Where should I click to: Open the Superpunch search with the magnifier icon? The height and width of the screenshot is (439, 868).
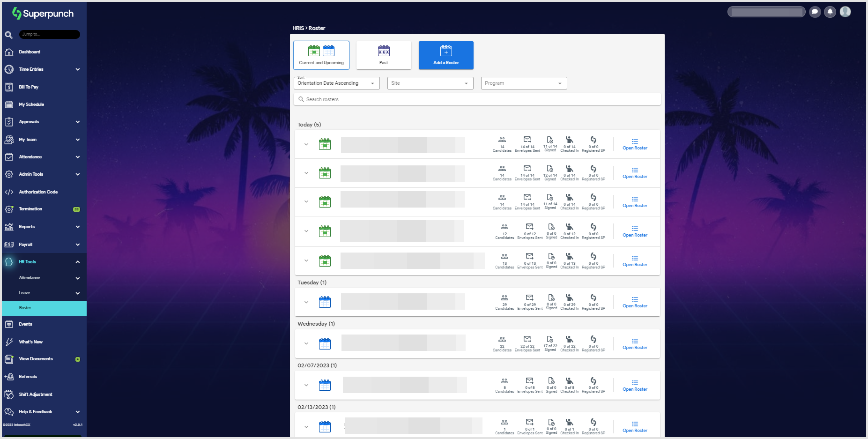tap(8, 34)
